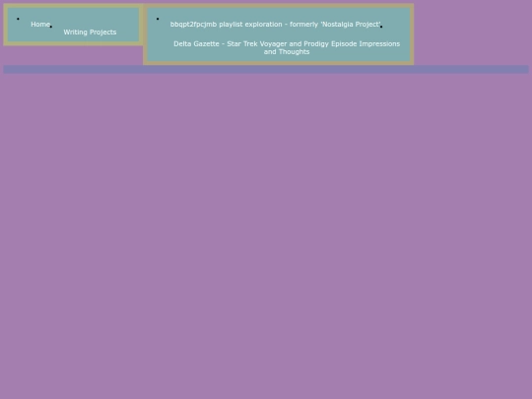The height and width of the screenshot is (399, 532).
Task: Open bbqpt2fpcjmb playlist exploration link
Action: pos(275,24)
